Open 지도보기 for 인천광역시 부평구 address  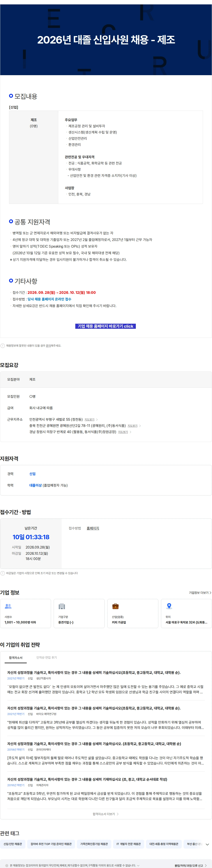tap(89, 420)
